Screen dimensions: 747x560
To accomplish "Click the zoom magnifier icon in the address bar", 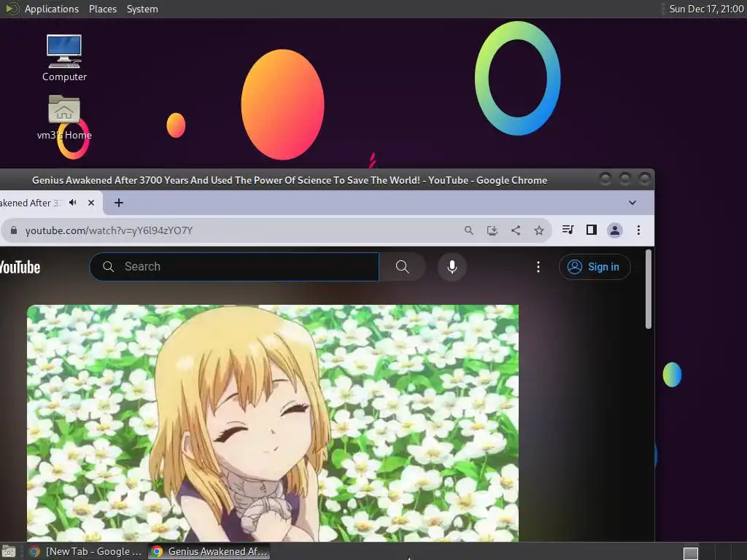I will 469,230.
